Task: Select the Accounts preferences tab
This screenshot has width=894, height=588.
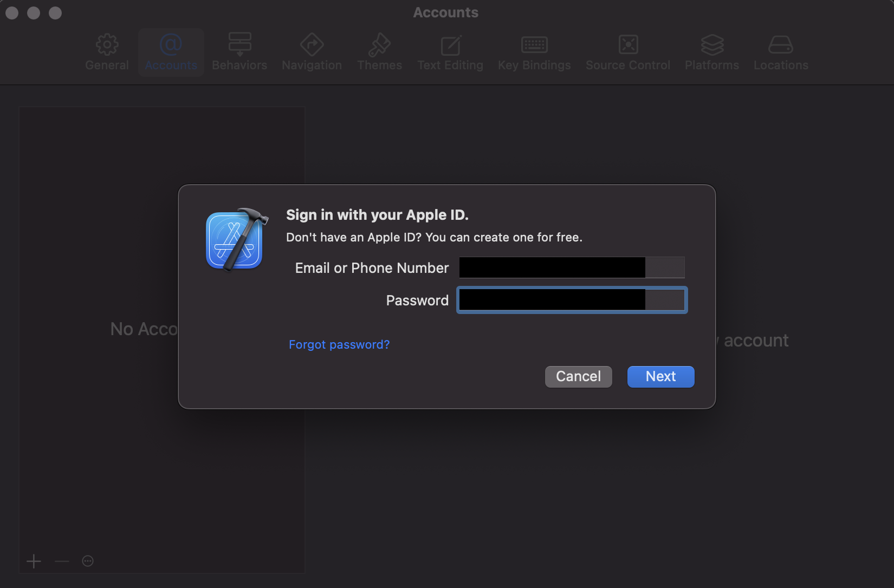Action: tap(171, 53)
